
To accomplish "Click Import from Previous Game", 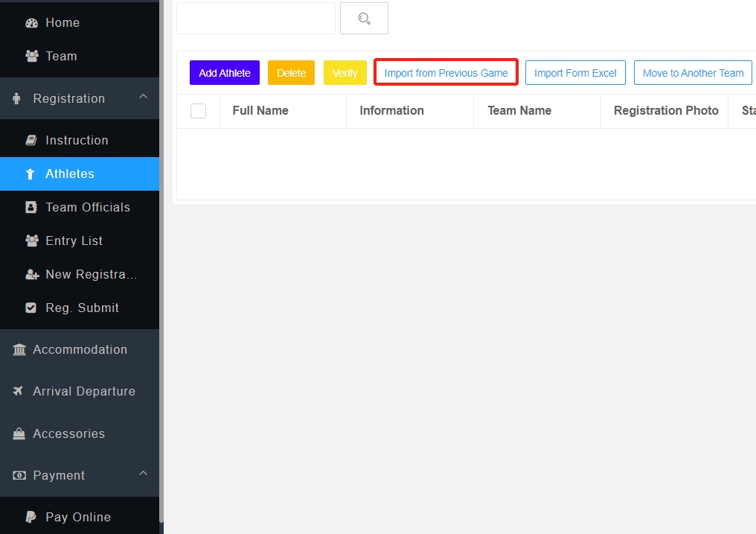I will pyautogui.click(x=445, y=73).
